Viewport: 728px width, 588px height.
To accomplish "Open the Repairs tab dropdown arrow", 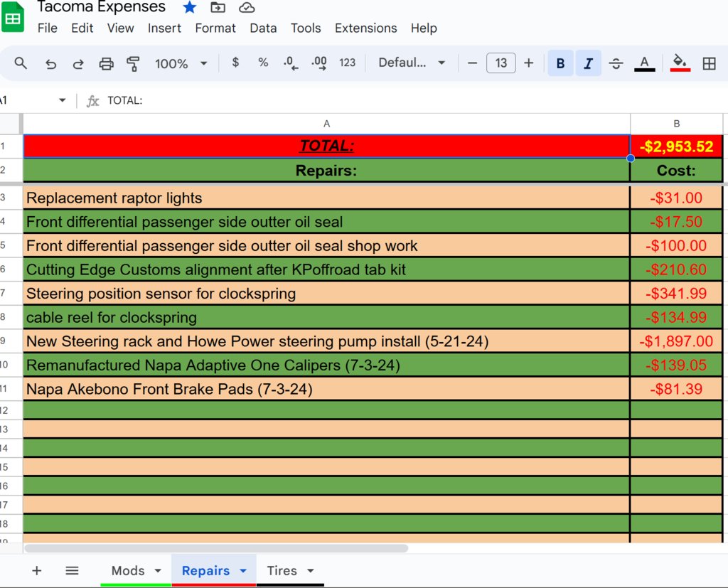I will coord(243,571).
